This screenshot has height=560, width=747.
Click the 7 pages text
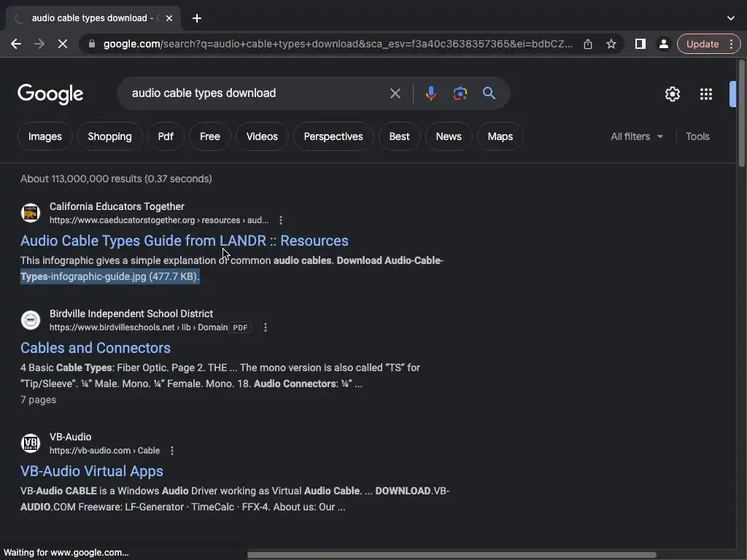click(x=38, y=400)
